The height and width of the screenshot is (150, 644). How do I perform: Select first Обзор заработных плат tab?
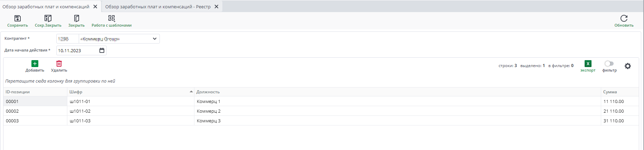point(46,7)
